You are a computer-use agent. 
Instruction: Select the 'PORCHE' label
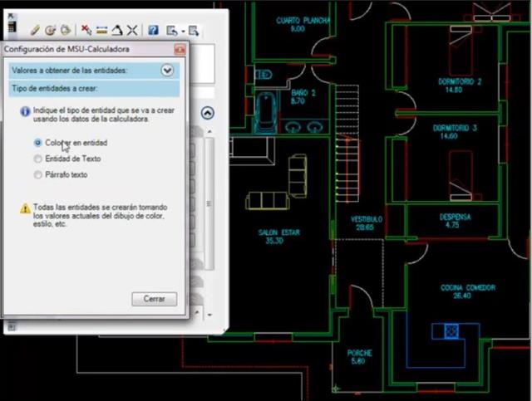[360, 353]
